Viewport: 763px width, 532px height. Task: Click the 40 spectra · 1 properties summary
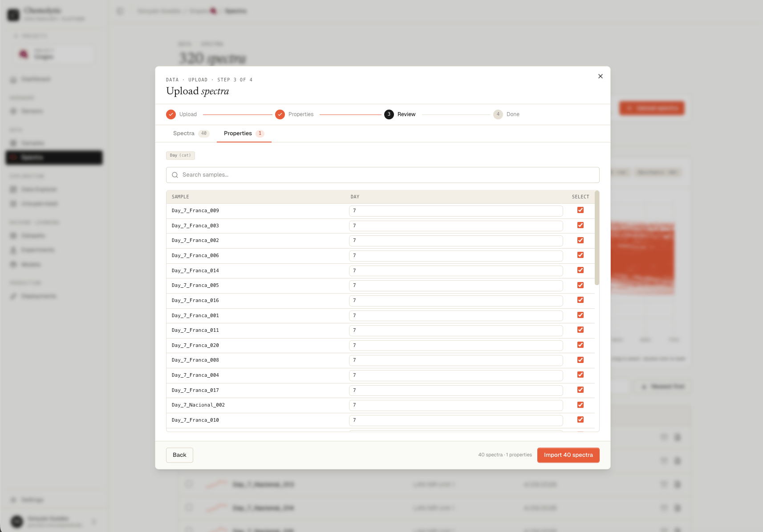pos(505,455)
